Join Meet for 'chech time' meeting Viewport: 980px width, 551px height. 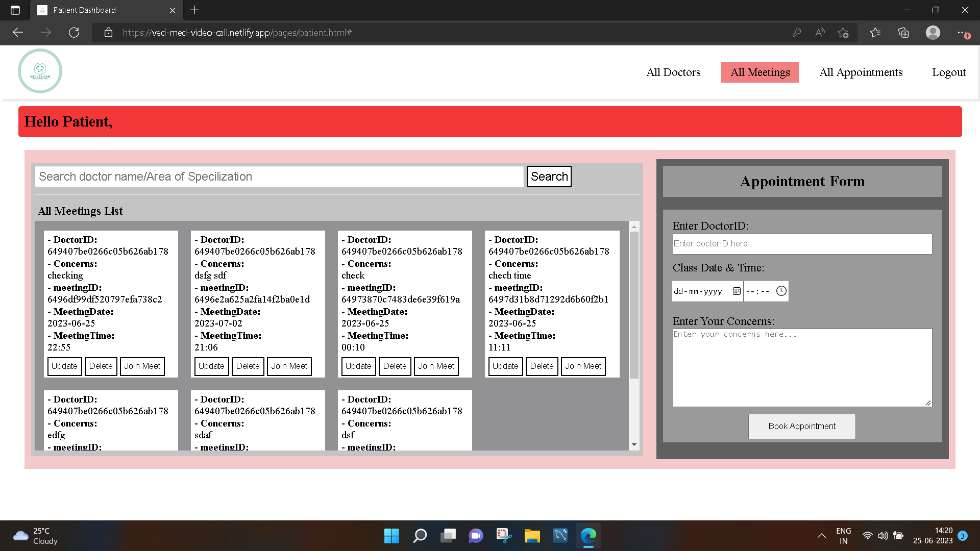click(x=583, y=366)
